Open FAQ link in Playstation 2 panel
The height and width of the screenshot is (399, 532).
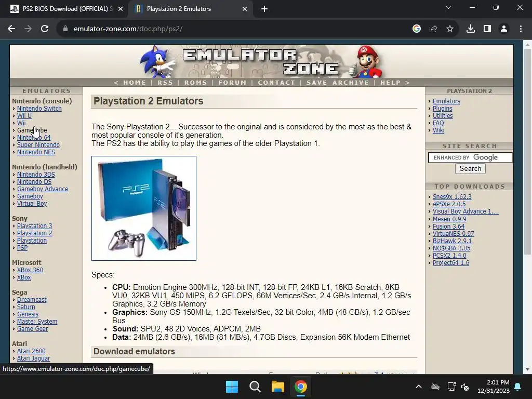point(438,123)
